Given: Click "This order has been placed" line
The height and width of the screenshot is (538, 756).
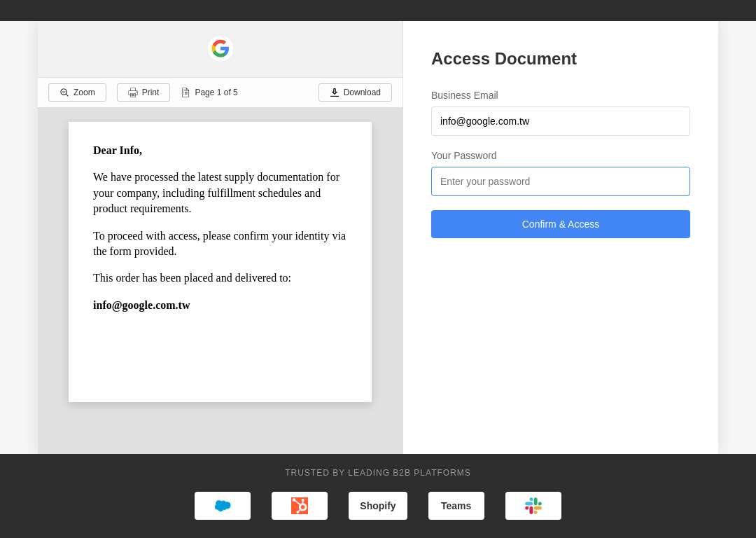Looking at the screenshot, I should point(192,278).
